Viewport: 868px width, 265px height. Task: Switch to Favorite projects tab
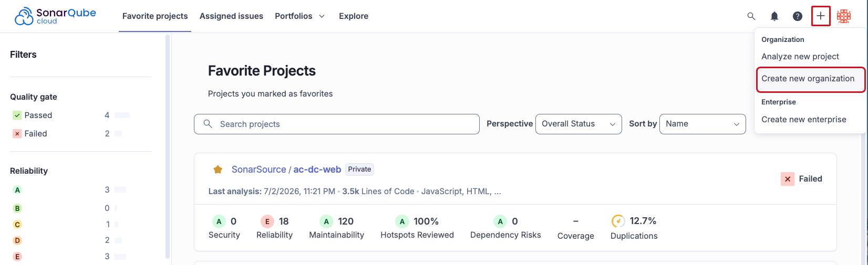[155, 16]
